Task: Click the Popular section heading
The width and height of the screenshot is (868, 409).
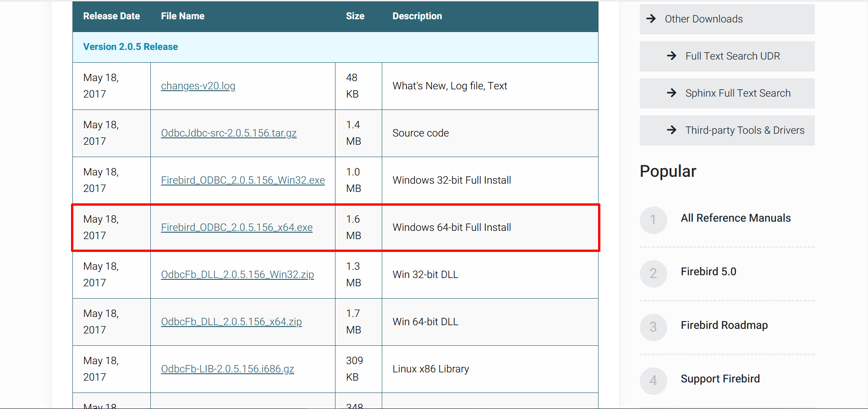Action: [x=668, y=171]
